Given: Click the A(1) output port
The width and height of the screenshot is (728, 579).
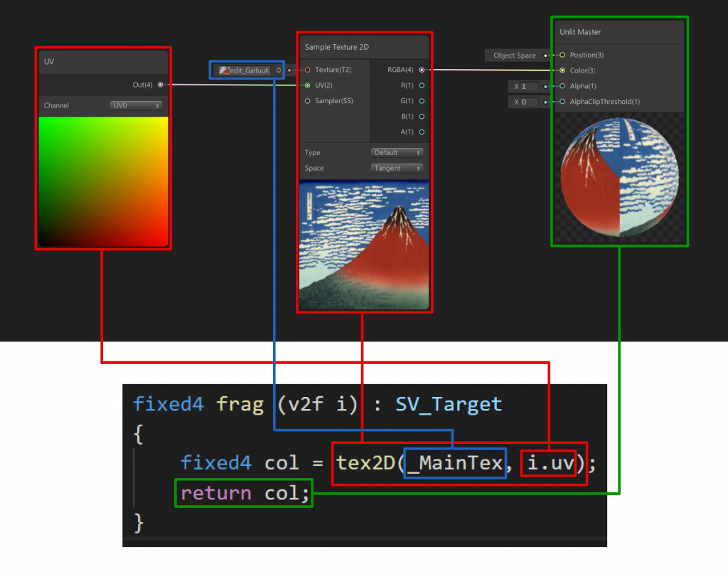Looking at the screenshot, I should point(422,132).
